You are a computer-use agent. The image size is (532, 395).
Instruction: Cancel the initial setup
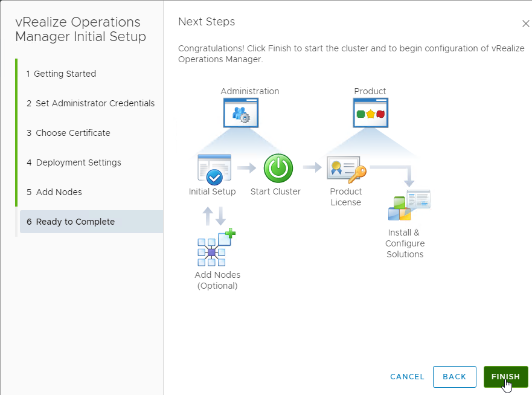coord(407,377)
